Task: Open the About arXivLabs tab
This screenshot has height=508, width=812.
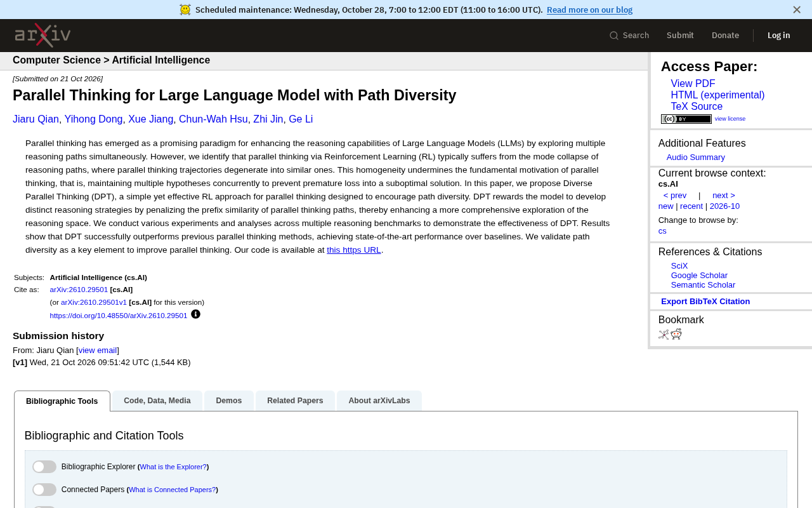Action: tap(379, 401)
